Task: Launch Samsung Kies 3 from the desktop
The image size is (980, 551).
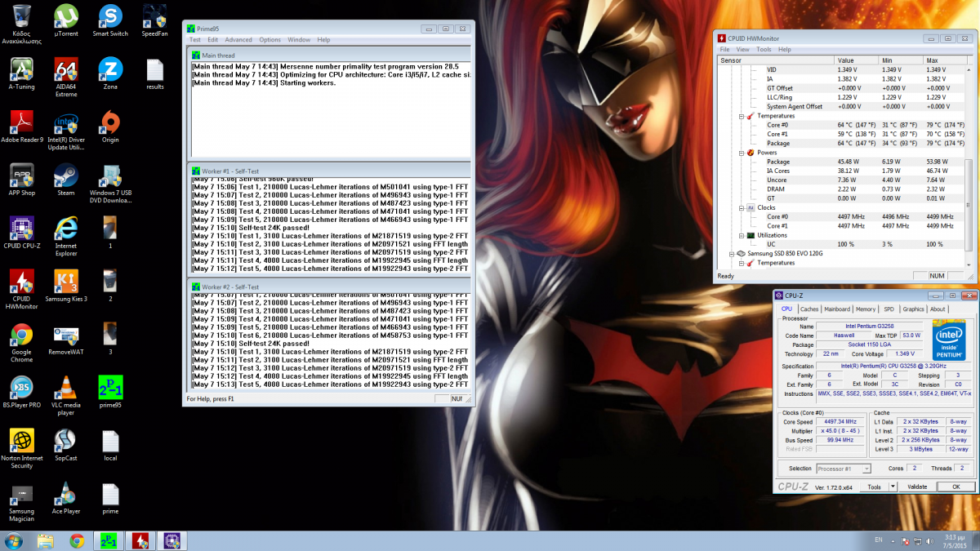Action: click(x=65, y=286)
